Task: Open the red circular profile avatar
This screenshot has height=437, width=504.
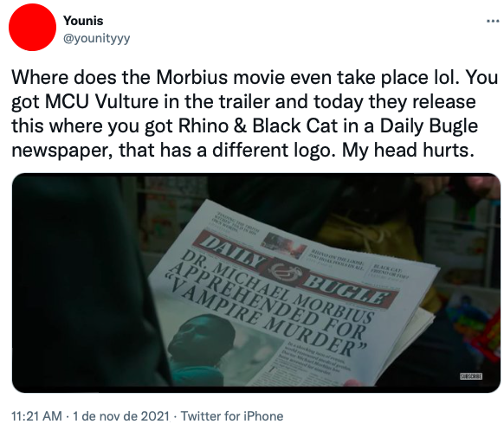Action: (x=32, y=28)
